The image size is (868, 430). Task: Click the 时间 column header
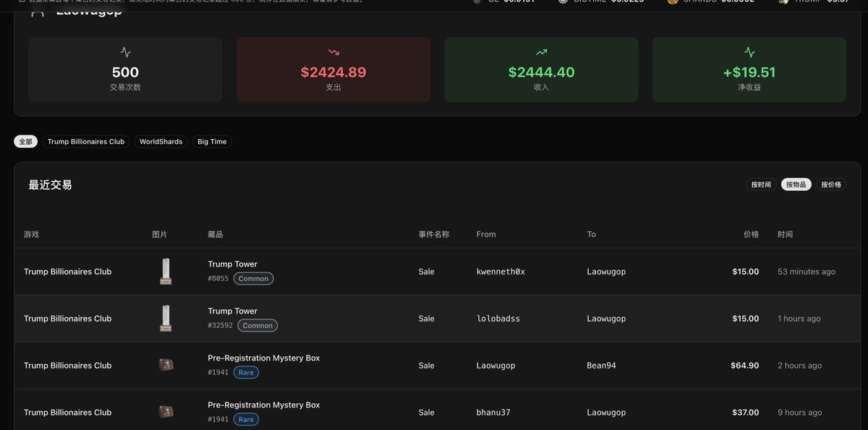click(x=786, y=235)
